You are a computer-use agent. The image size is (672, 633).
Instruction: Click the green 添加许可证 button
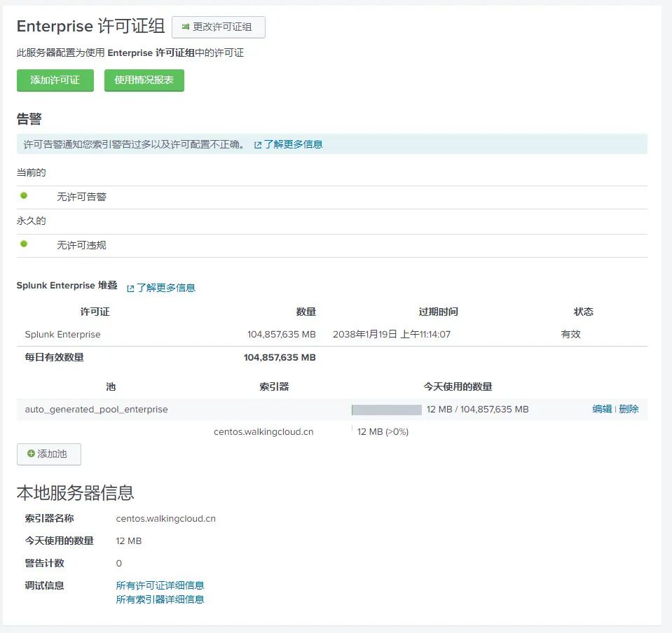pos(55,80)
